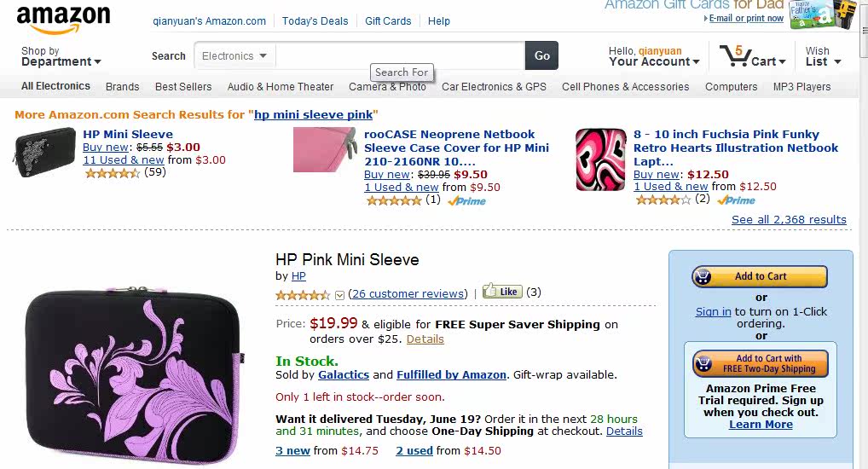Viewport: 868px width, 469px height.
Task: Open the pink rooCASE sleeve thumbnail
Action: click(x=324, y=149)
